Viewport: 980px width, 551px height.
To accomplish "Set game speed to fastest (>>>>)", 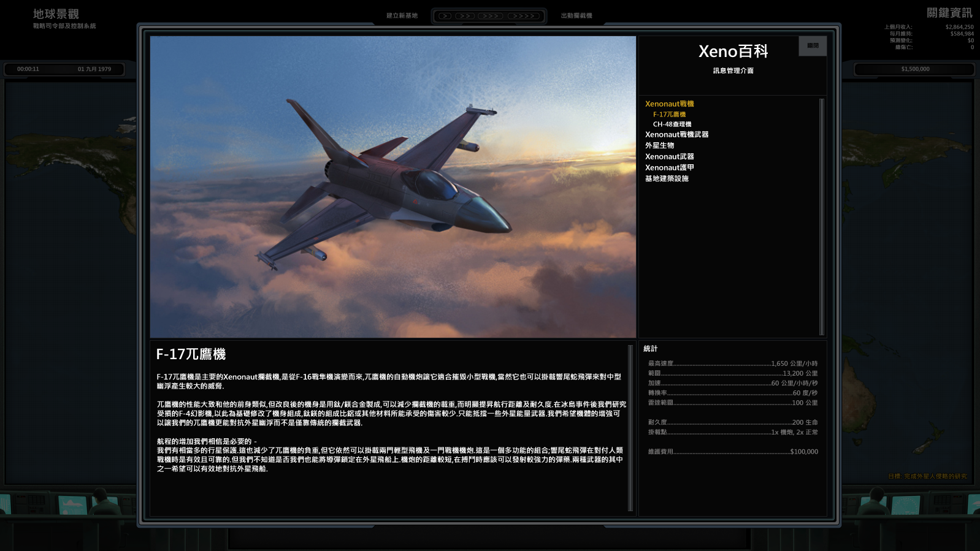I will (x=523, y=16).
